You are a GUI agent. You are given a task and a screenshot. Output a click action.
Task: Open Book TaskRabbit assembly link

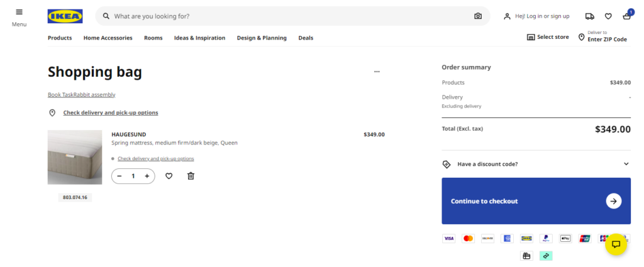coord(81,95)
